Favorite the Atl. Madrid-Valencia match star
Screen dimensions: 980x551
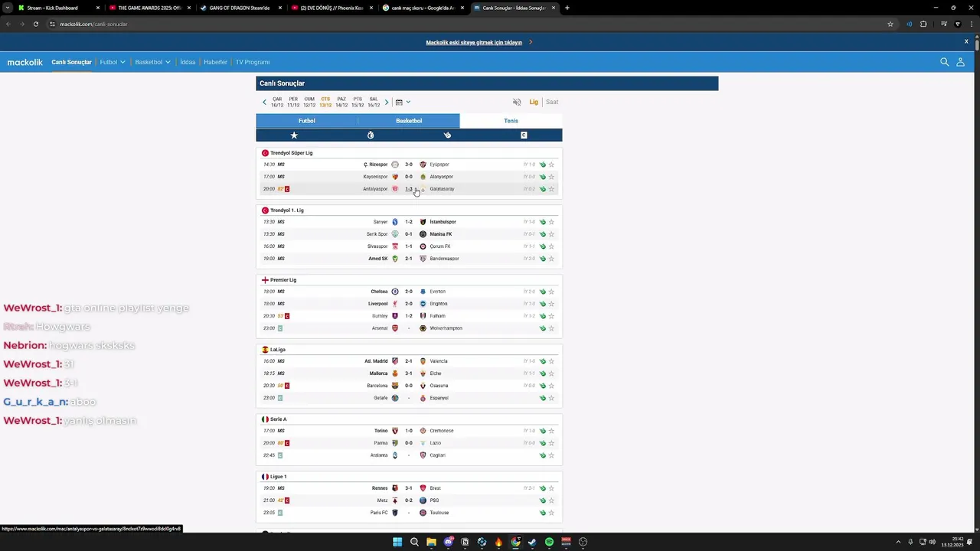[551, 361]
